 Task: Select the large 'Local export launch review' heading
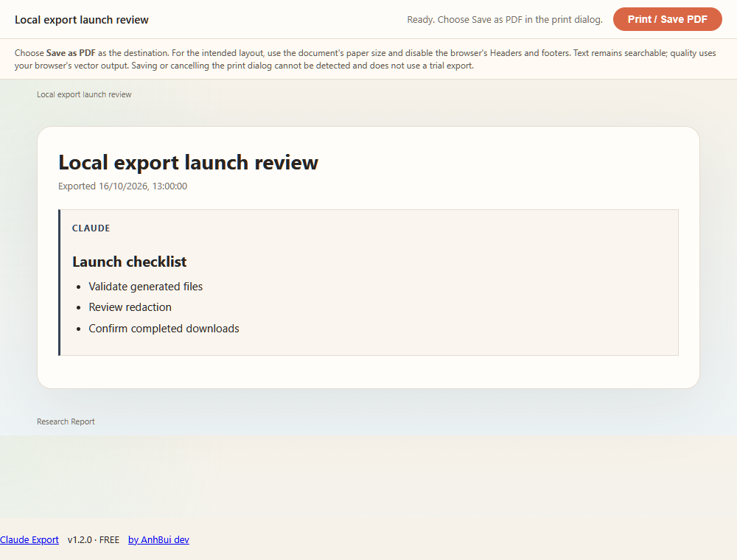(189, 163)
